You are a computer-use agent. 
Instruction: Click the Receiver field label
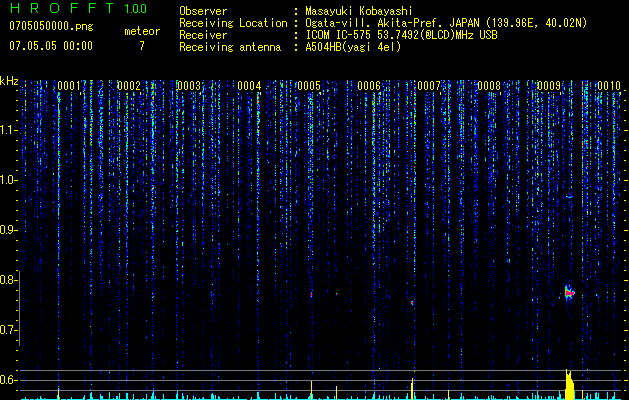[203, 35]
